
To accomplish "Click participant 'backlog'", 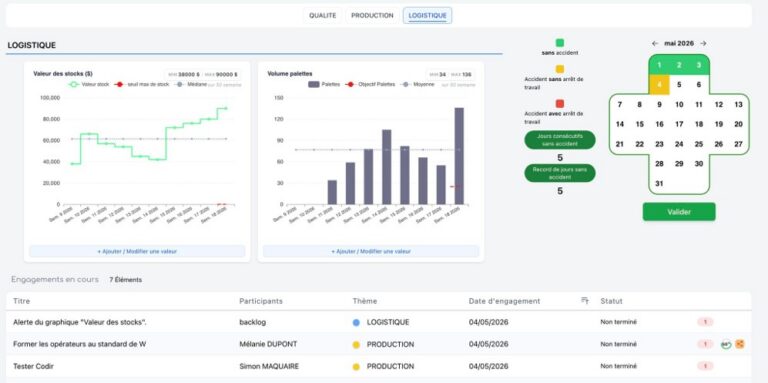I will [x=252, y=322].
